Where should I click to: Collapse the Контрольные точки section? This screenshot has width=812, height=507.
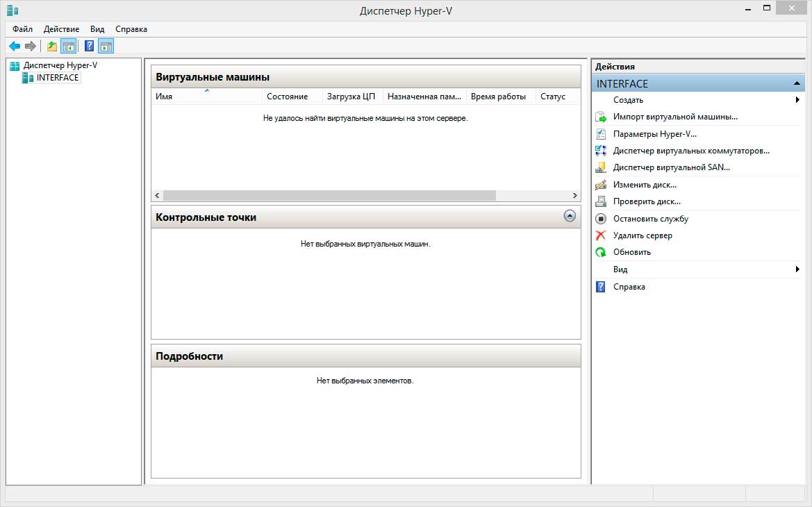570,216
